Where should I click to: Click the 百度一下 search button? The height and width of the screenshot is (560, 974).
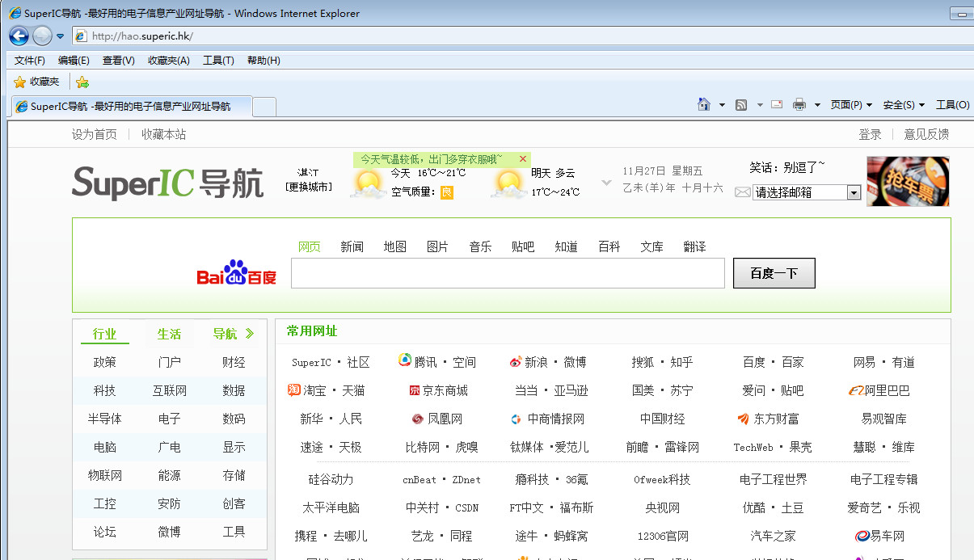773,272
